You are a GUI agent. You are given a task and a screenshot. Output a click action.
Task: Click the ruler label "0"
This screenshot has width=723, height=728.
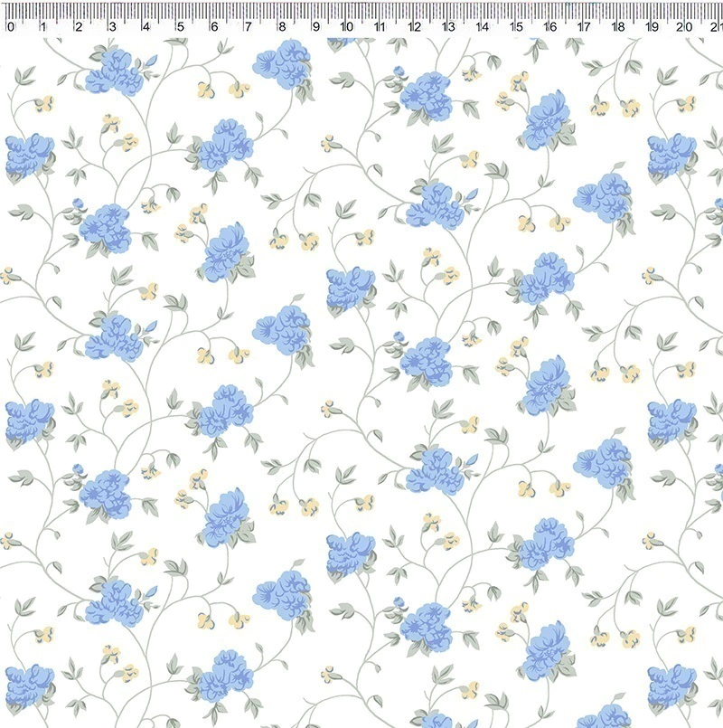tap(11, 26)
